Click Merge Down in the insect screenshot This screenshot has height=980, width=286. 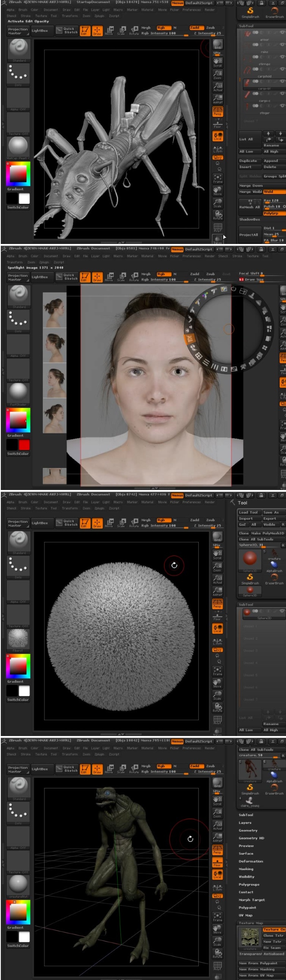(x=251, y=186)
